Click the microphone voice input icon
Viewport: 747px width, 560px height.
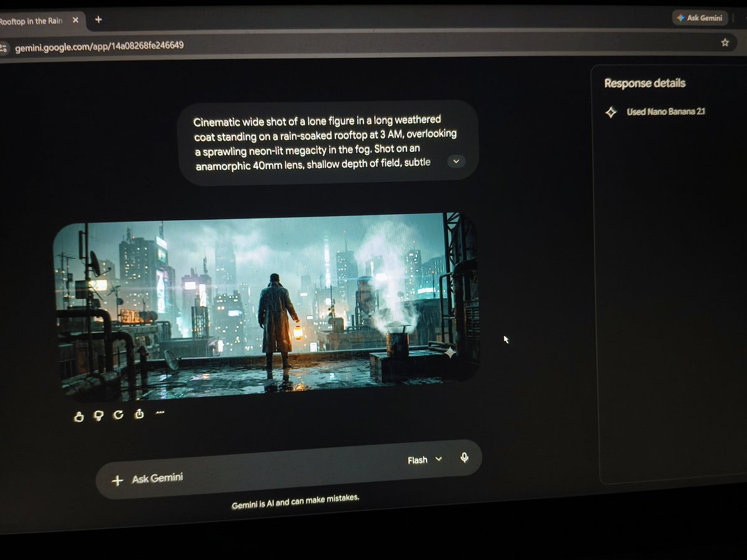coord(464,457)
